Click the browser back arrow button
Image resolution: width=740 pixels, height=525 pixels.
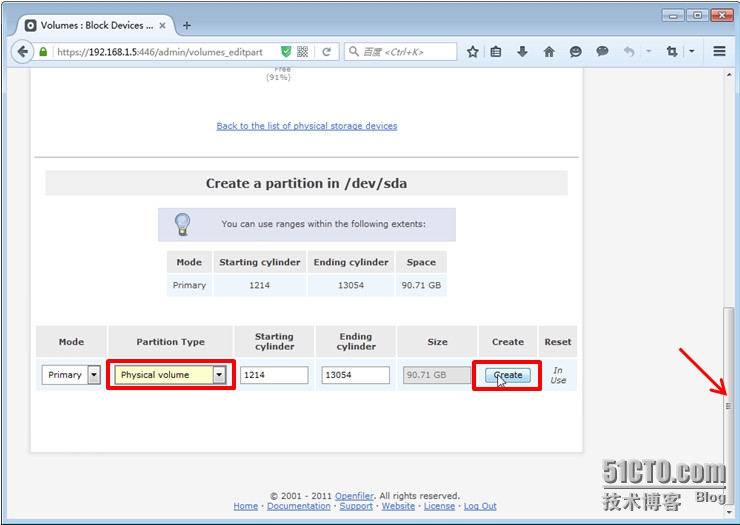pos(22,51)
